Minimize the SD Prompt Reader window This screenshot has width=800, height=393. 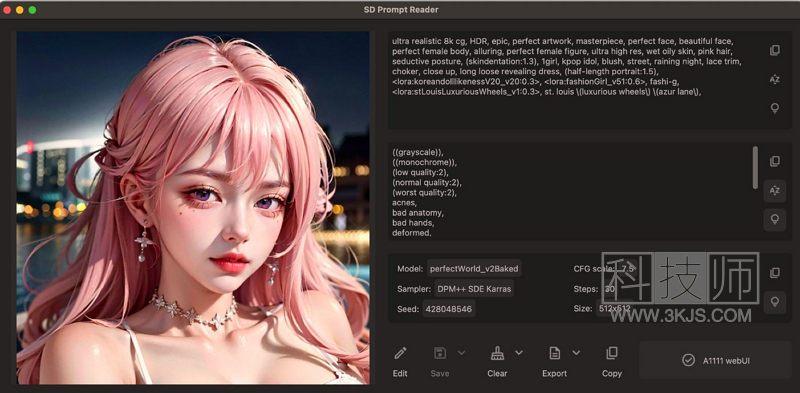[x=19, y=10]
